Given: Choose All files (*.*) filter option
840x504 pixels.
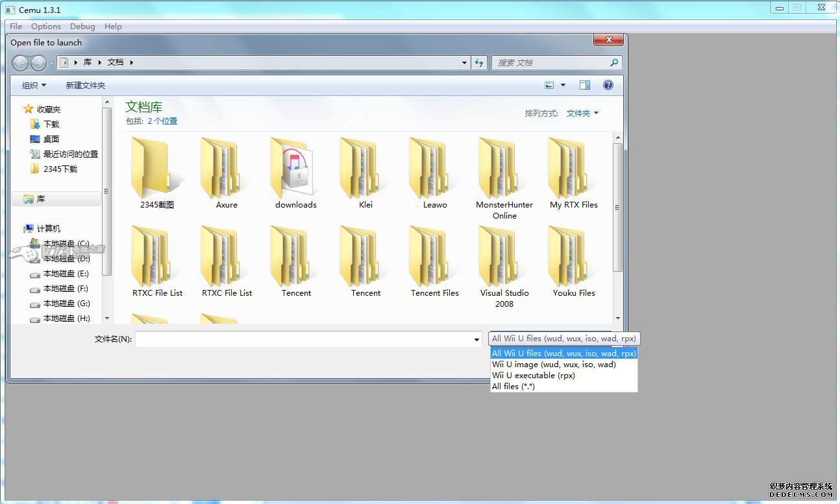Looking at the screenshot, I should tap(564, 387).
